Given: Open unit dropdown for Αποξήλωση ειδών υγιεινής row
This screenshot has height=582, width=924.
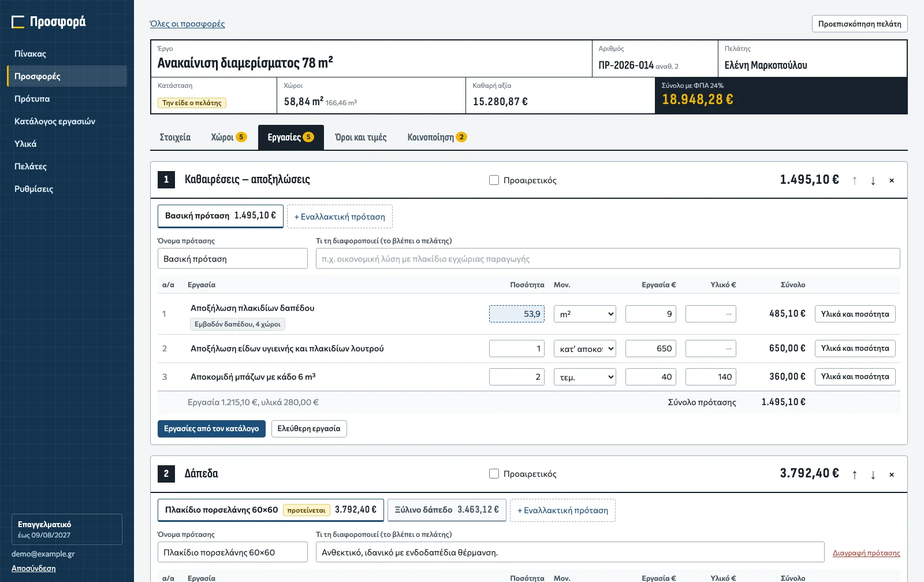Looking at the screenshot, I should [585, 349].
